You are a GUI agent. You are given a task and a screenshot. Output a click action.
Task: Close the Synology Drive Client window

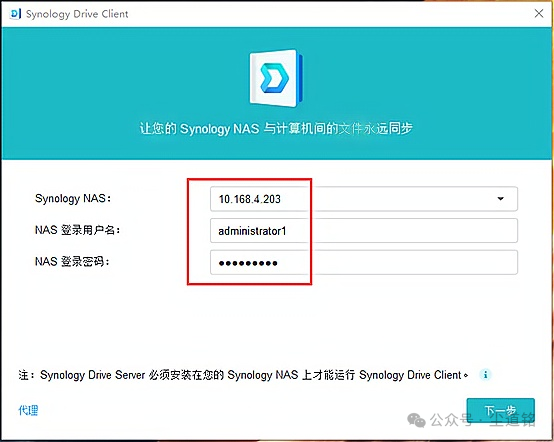coord(539,13)
